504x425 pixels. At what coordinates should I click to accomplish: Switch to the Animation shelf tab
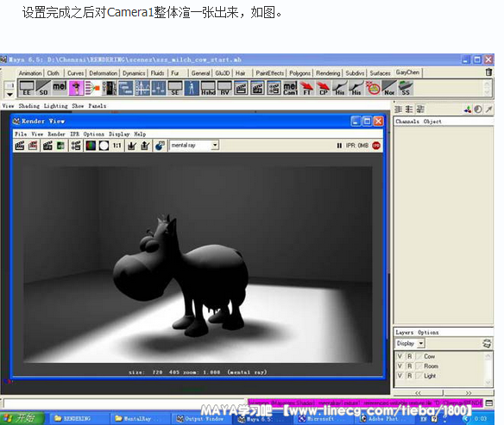point(30,73)
